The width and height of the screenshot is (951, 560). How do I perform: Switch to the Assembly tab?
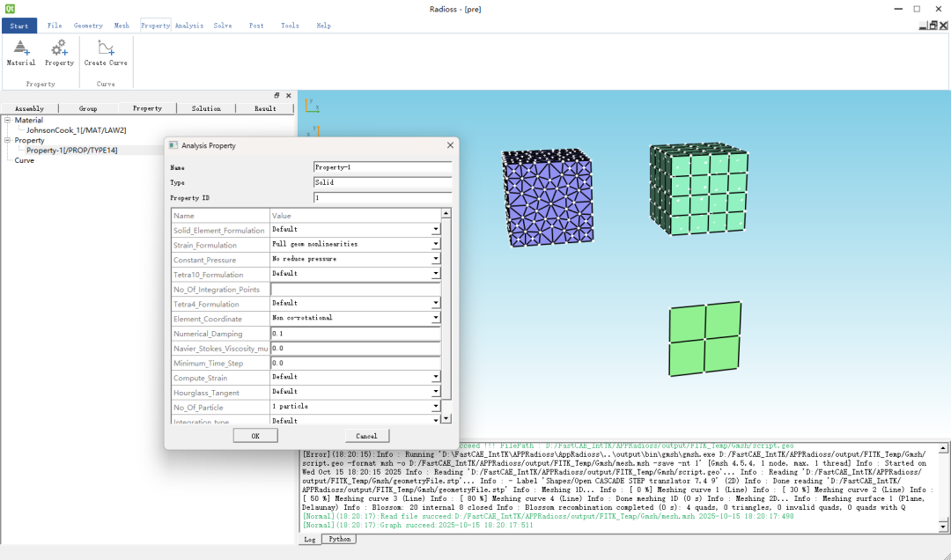[29, 108]
